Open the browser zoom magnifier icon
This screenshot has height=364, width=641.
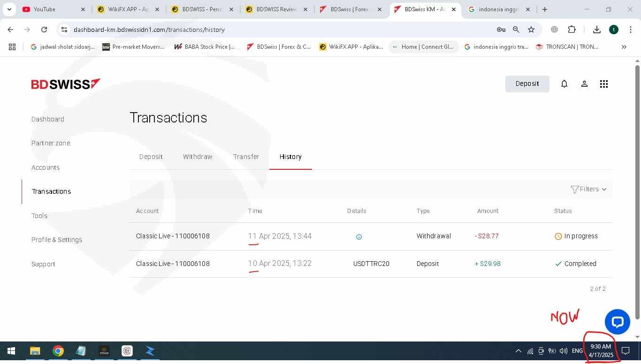516,30
